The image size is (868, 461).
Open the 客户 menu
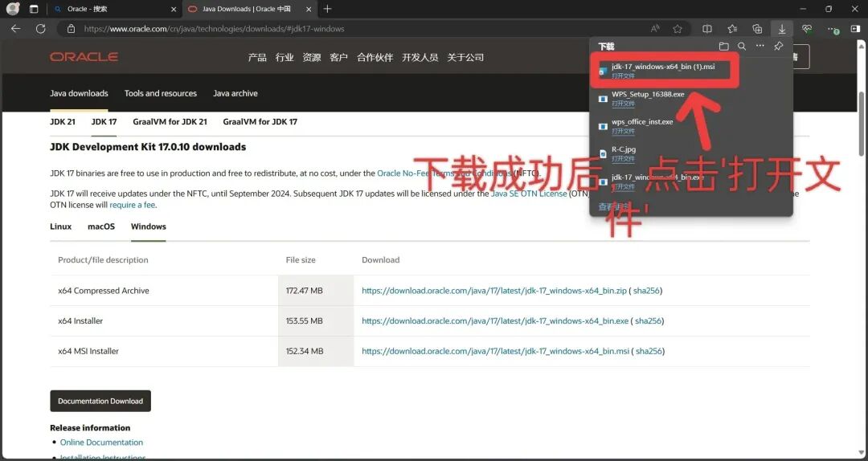tap(339, 58)
